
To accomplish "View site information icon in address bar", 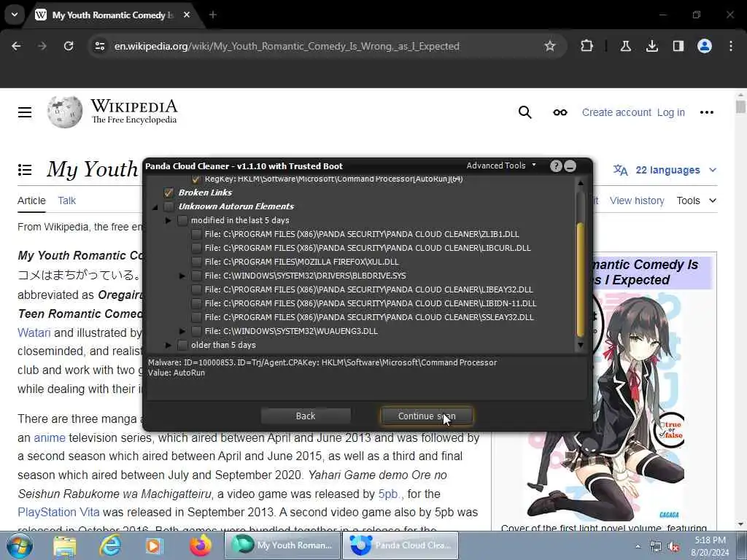I will pyautogui.click(x=99, y=46).
